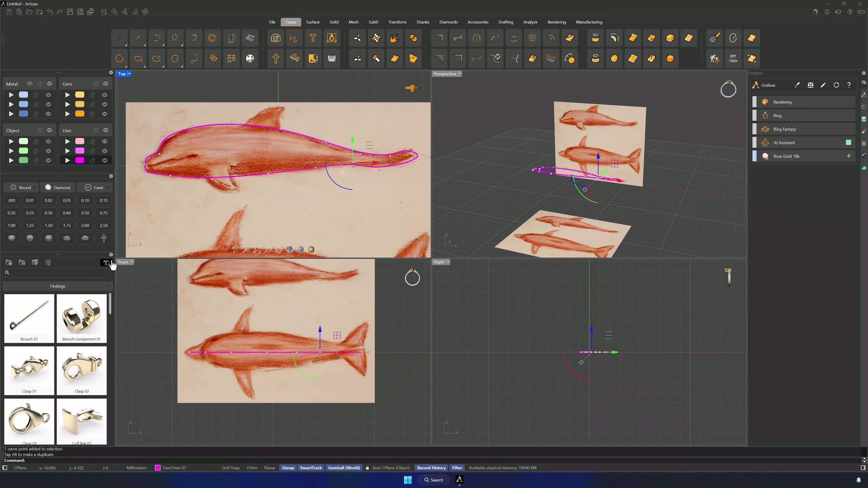Open layers panel gear settings

pos(111,73)
